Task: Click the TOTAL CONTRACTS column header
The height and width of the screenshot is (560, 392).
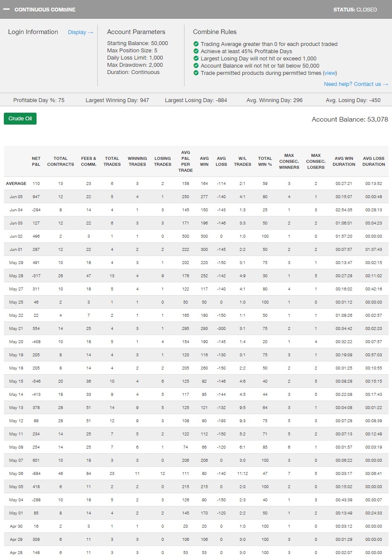Action: click(60, 161)
